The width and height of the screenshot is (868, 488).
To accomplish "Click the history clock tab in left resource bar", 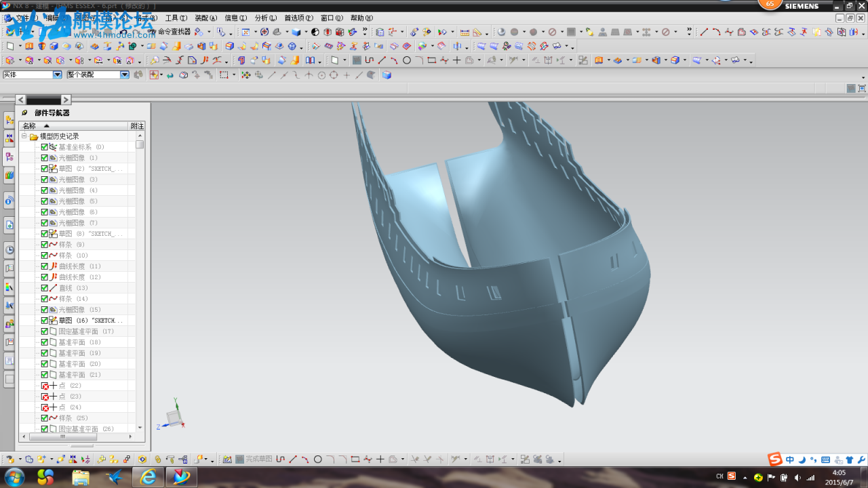I will [9, 249].
